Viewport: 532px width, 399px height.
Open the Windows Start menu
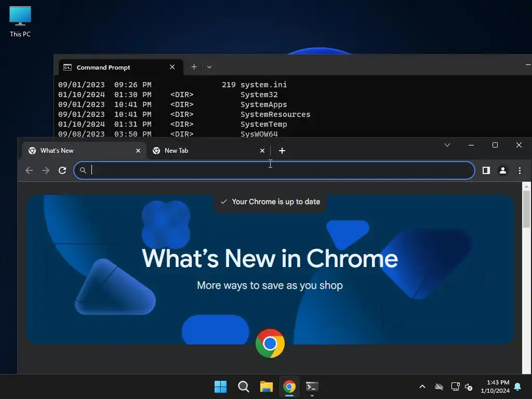[x=220, y=387]
